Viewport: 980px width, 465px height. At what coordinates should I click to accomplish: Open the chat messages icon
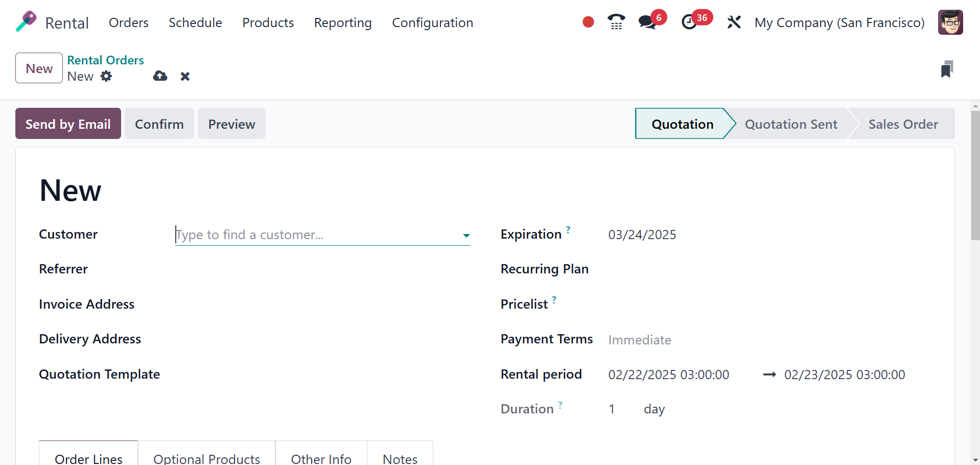tap(647, 22)
